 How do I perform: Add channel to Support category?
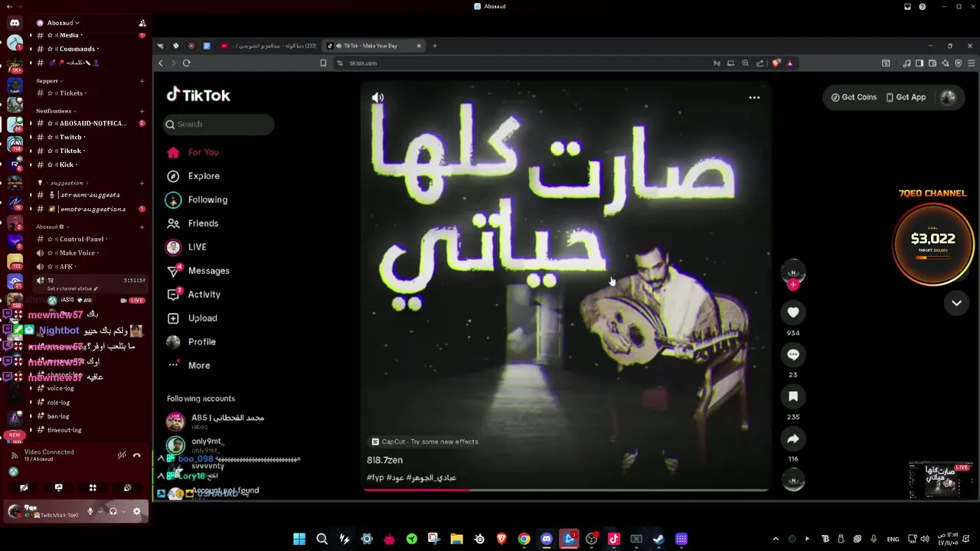pyautogui.click(x=142, y=81)
